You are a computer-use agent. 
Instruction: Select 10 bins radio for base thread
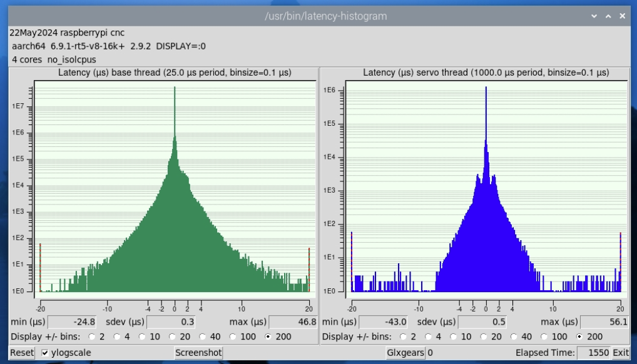142,336
